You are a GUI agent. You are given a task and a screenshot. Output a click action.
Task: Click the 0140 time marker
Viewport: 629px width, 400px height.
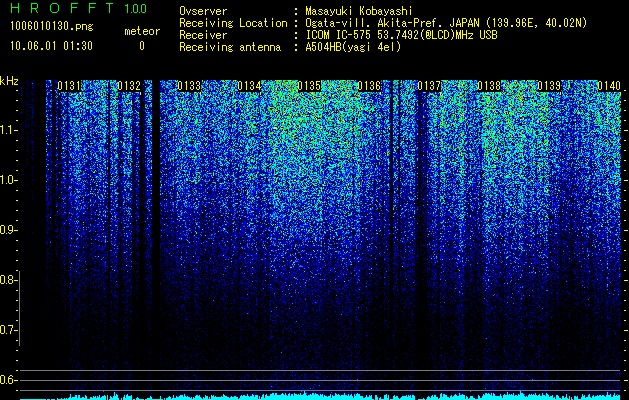coord(609,86)
